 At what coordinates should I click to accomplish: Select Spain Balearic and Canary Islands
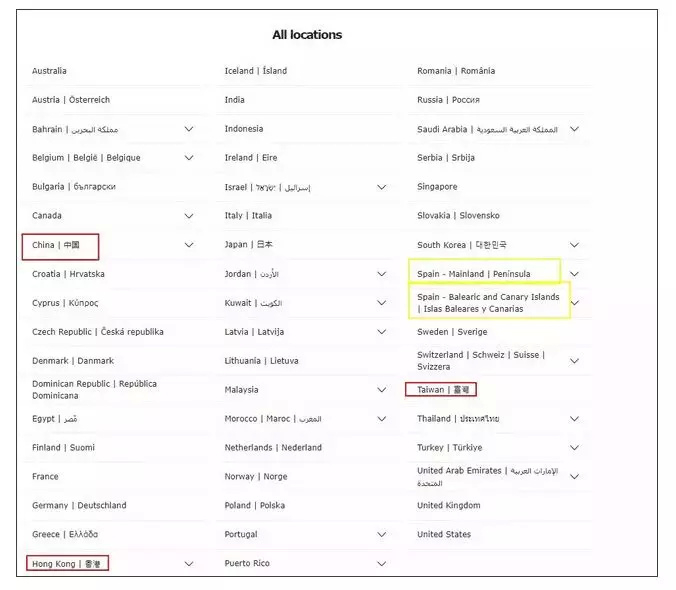488,303
